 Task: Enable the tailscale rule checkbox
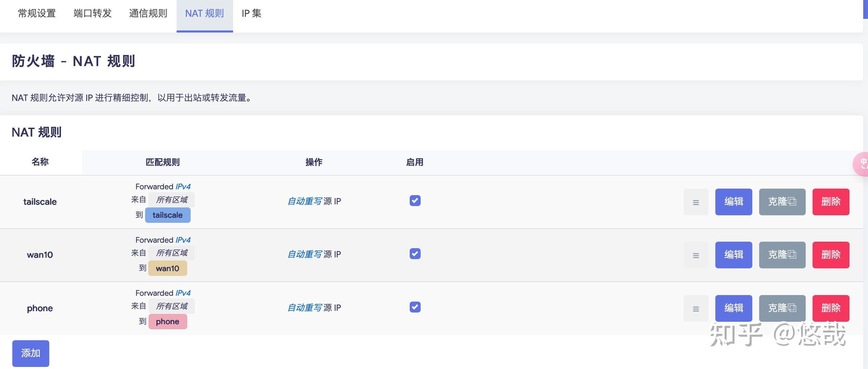pos(414,201)
